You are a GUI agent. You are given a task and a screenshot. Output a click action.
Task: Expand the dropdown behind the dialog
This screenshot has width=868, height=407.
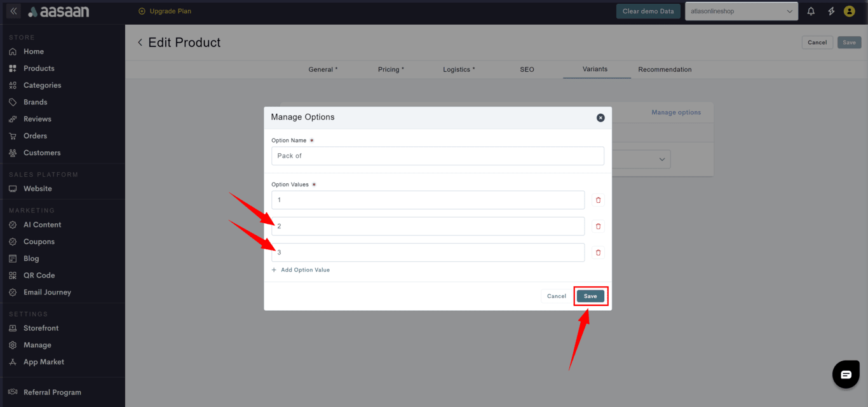(x=661, y=160)
